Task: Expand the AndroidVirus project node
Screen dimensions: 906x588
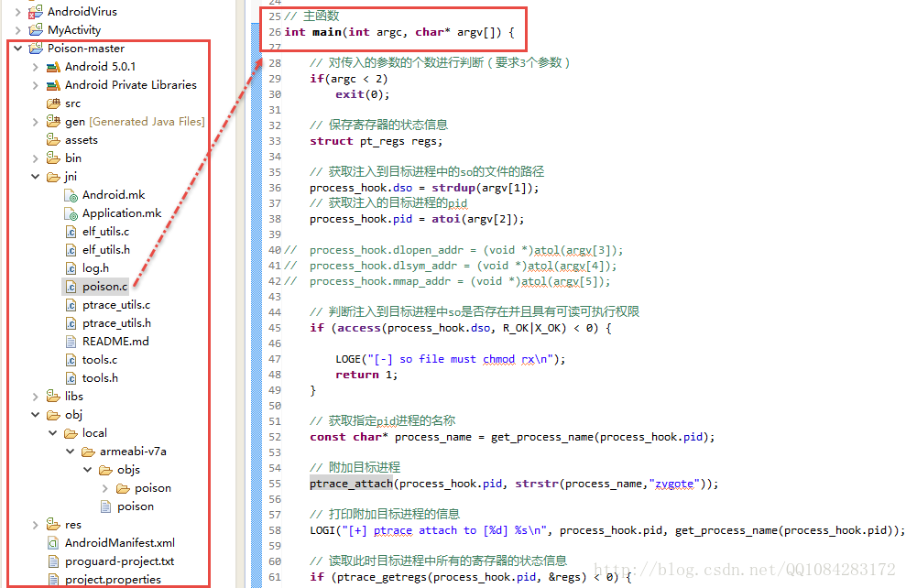Action: [17, 12]
